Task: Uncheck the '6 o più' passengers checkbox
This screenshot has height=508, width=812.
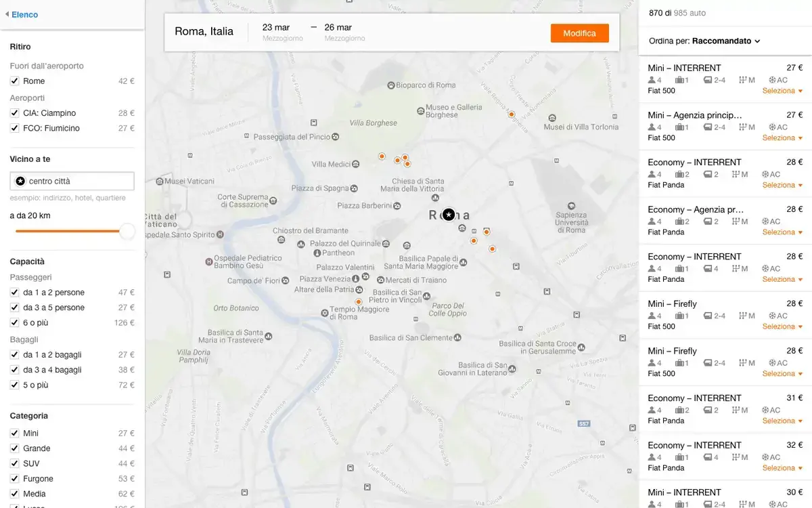Action: (x=14, y=323)
